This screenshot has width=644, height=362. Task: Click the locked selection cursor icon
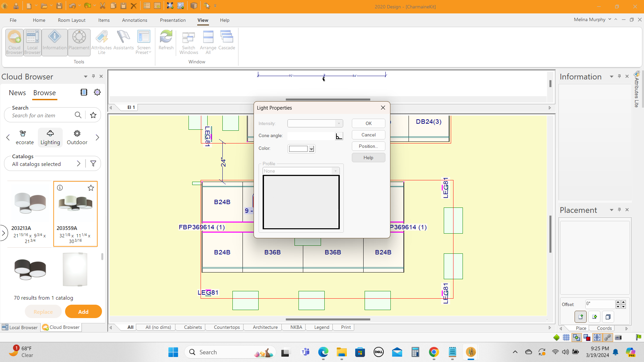(x=207, y=6)
